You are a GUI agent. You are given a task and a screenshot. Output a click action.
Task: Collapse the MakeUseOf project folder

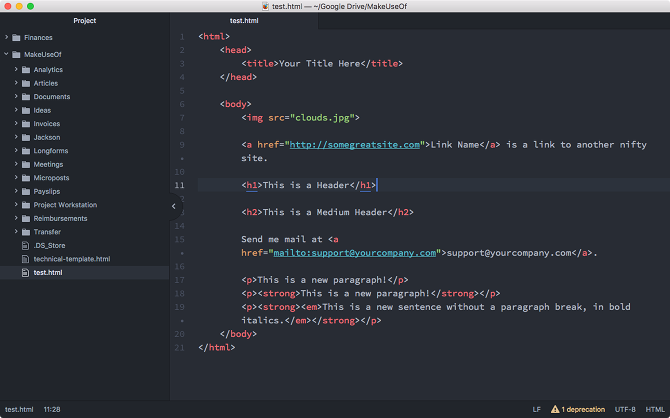point(6,55)
